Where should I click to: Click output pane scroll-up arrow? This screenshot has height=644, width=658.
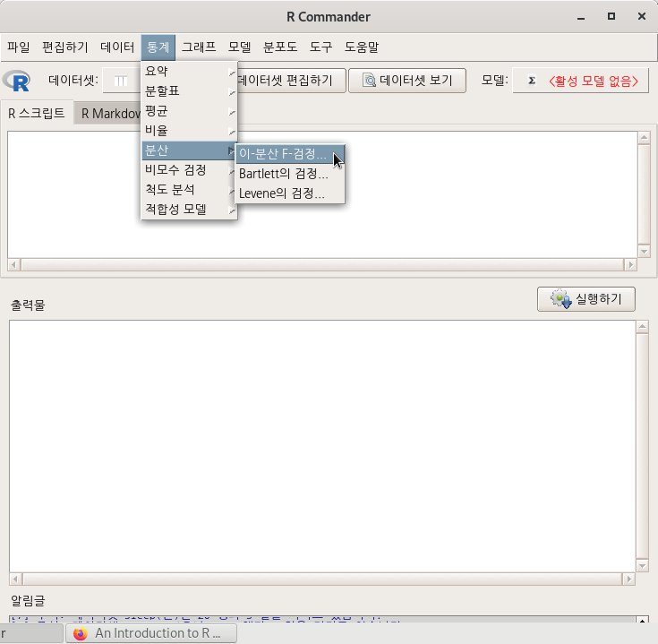pyautogui.click(x=642, y=327)
